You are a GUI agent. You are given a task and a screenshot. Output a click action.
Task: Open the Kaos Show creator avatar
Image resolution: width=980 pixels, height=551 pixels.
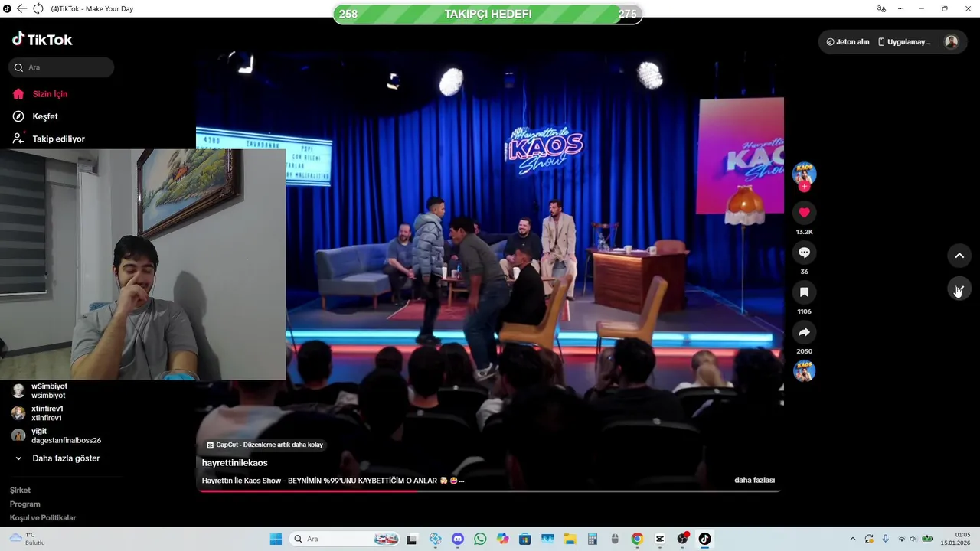coord(804,173)
